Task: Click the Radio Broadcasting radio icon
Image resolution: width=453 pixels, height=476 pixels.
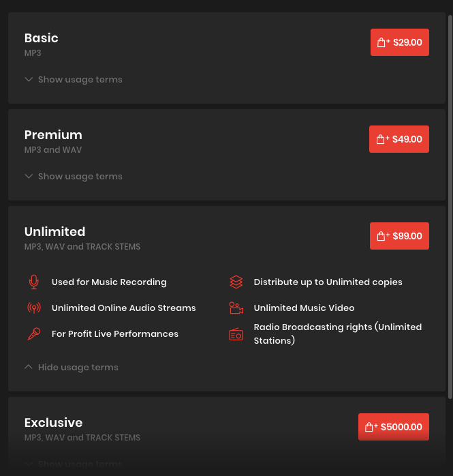Action: tap(236, 334)
